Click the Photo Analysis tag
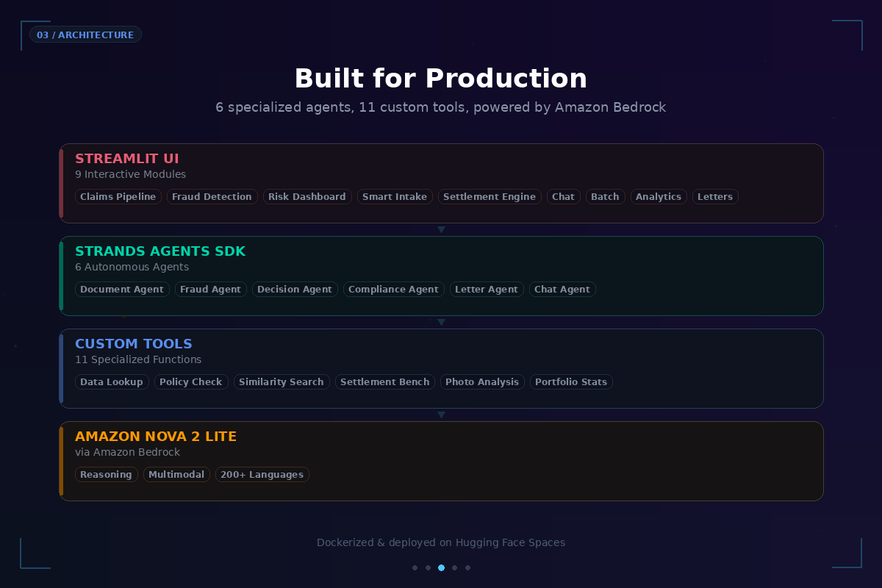Screen dimensions: 882x588 482,381
